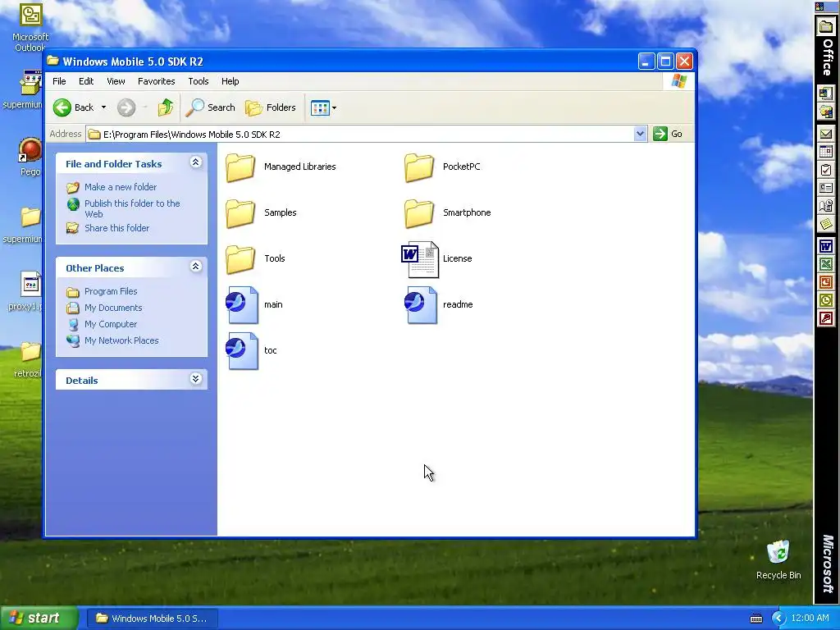Open the View menu
This screenshot has width=840, height=630.
point(116,81)
